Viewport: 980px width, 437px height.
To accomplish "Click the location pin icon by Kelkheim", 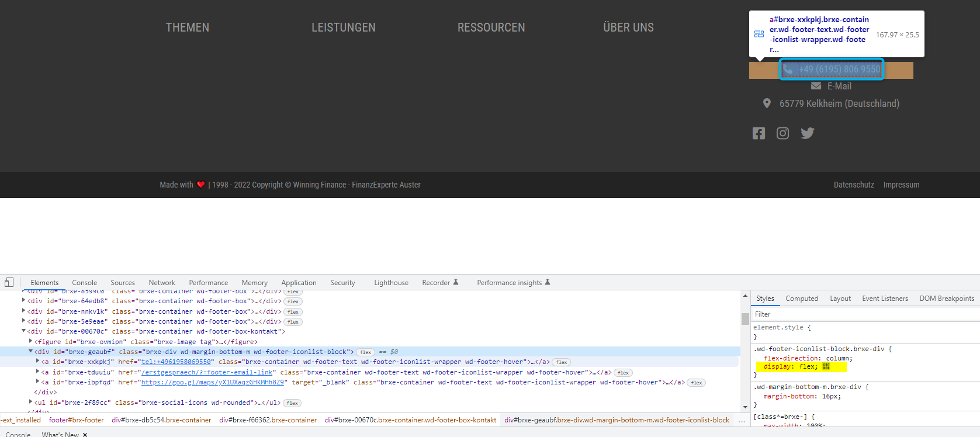I will (767, 103).
